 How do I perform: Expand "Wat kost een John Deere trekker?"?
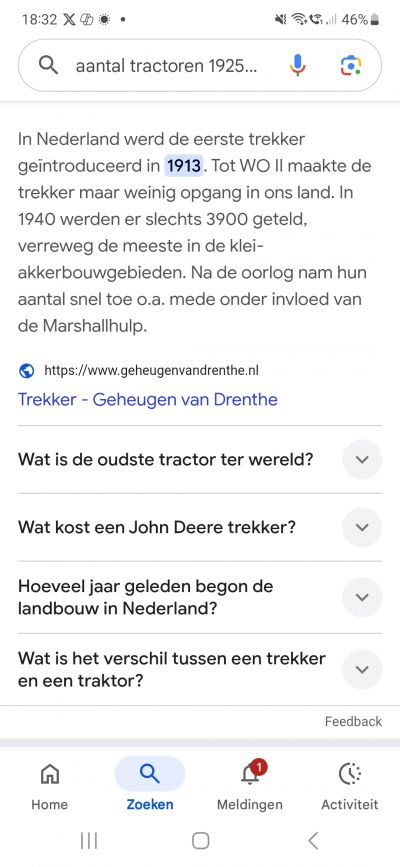(x=200, y=527)
